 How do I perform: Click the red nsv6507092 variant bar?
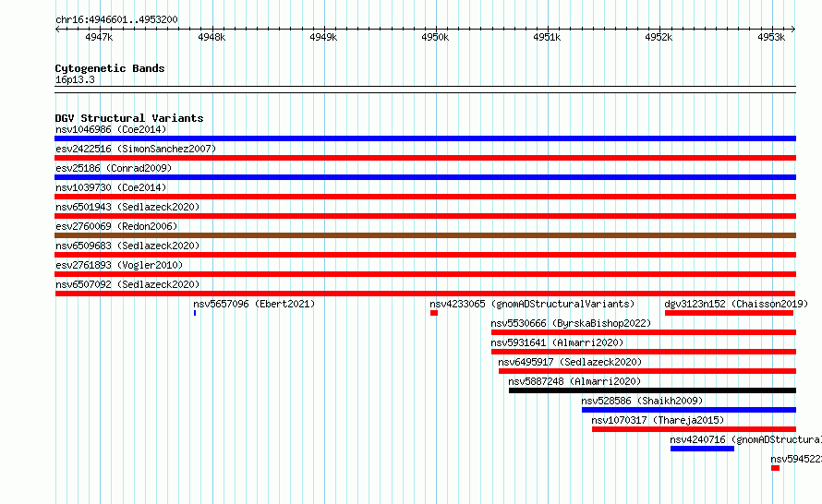(x=425, y=294)
